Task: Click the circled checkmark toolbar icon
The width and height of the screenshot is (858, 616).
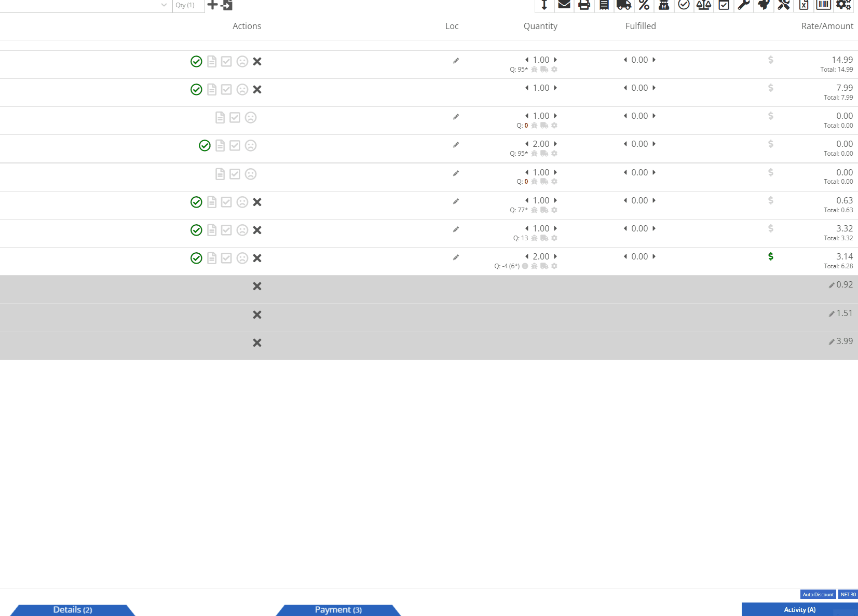Action: point(684,5)
